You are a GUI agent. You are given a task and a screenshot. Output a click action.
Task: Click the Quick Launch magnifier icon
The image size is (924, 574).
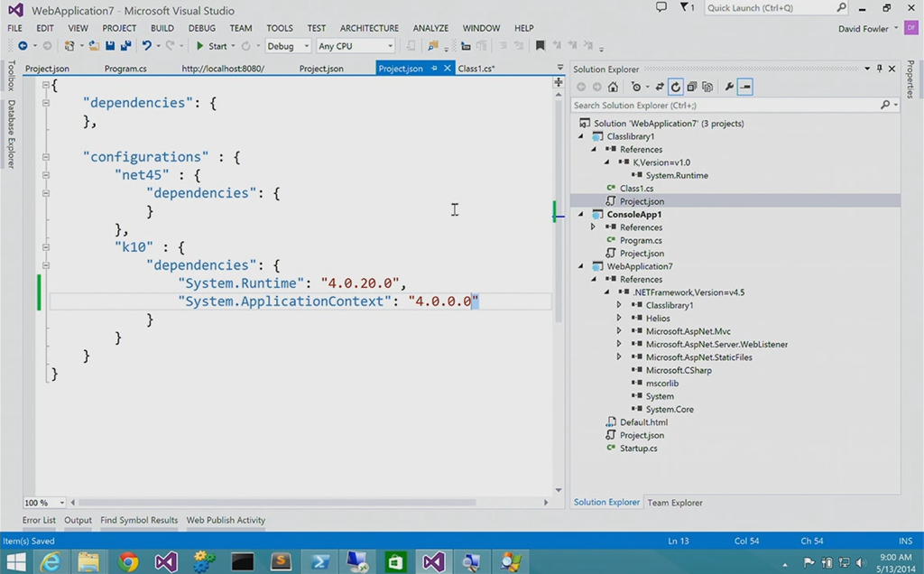click(842, 7)
